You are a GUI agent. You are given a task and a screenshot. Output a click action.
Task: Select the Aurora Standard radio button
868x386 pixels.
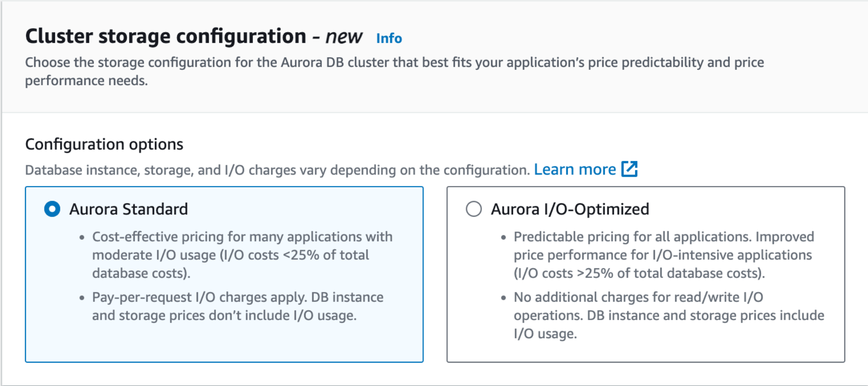pyautogui.click(x=52, y=209)
